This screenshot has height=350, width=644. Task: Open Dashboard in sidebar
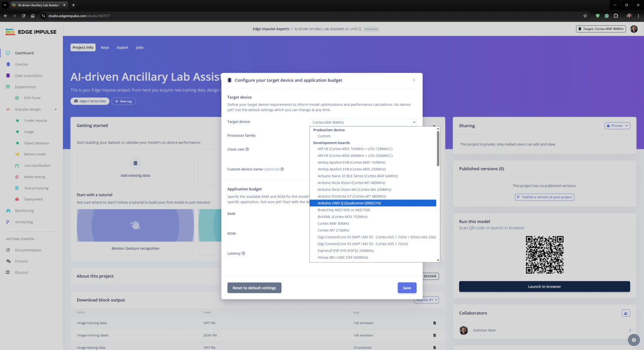pyautogui.click(x=24, y=53)
